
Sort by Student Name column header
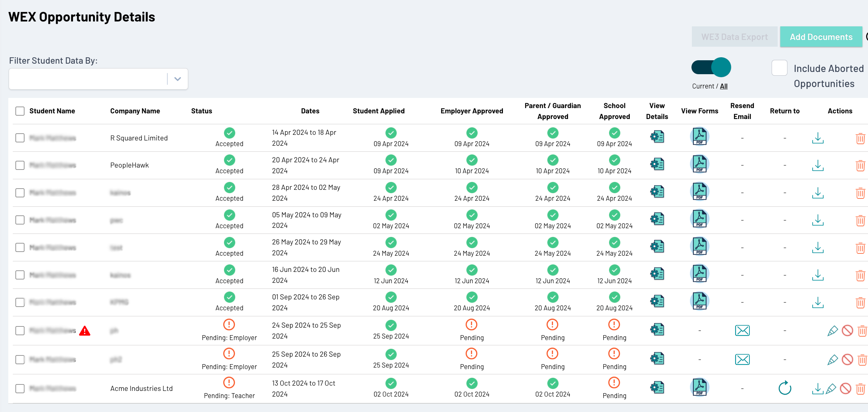click(52, 111)
